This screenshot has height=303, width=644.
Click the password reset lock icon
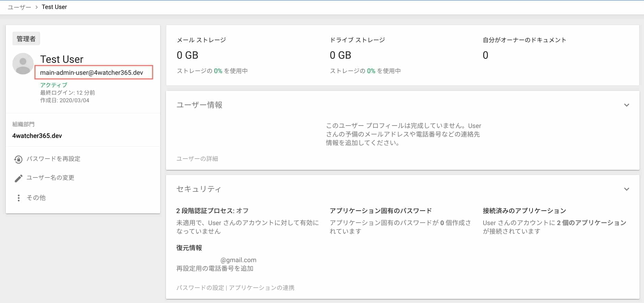18,159
